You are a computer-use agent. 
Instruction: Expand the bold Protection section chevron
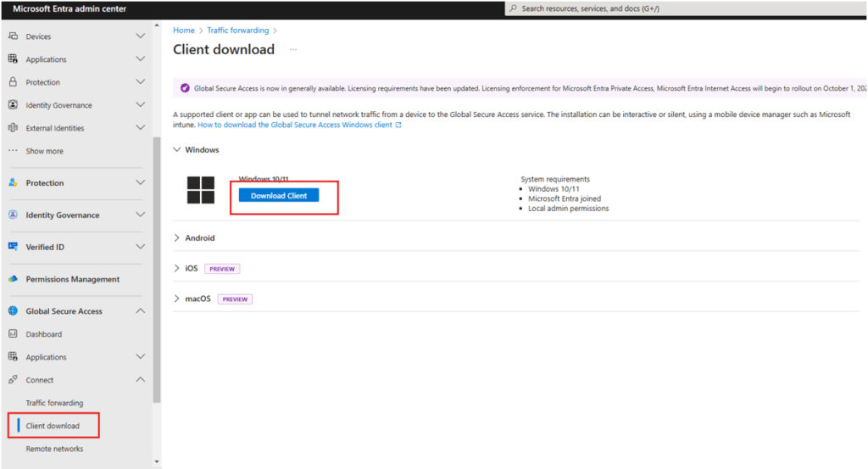tap(141, 182)
